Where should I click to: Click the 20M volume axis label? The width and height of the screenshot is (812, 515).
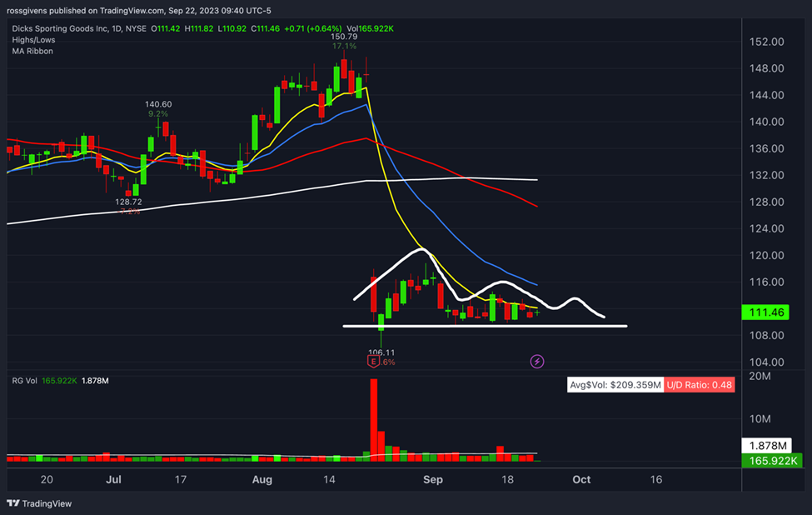click(760, 376)
